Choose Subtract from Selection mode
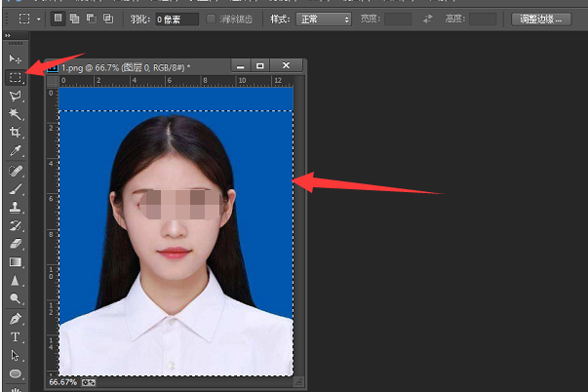The image size is (588, 392). 91,19
